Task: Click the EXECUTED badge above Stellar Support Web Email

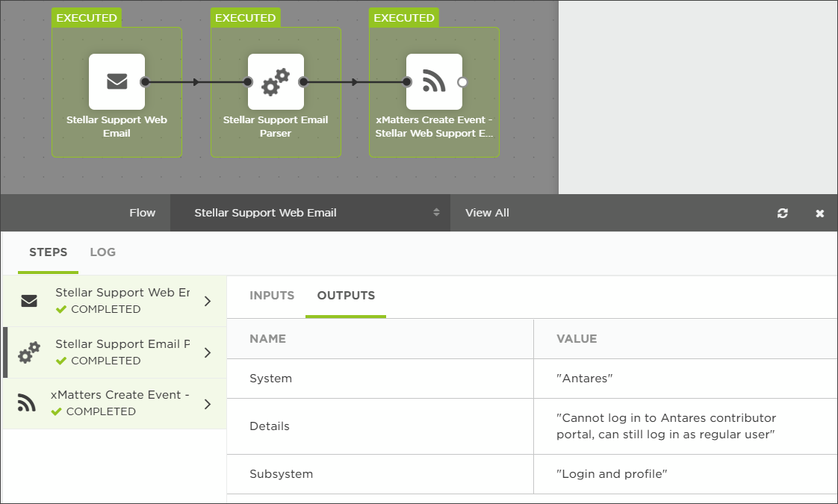Action: [x=87, y=18]
